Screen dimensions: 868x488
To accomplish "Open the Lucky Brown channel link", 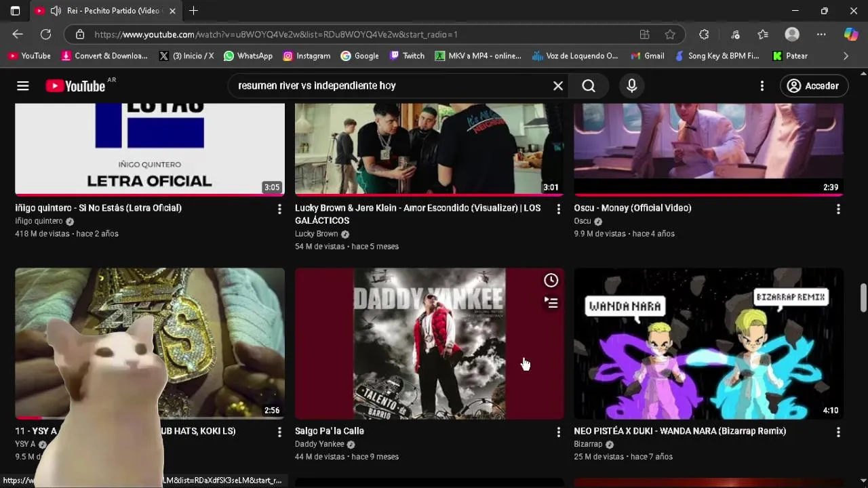I will [x=316, y=234].
